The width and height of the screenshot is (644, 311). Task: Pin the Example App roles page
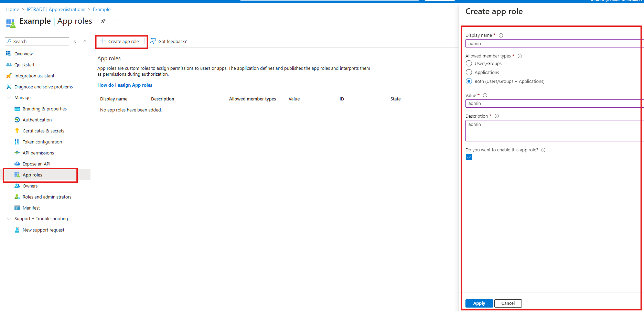(103, 21)
